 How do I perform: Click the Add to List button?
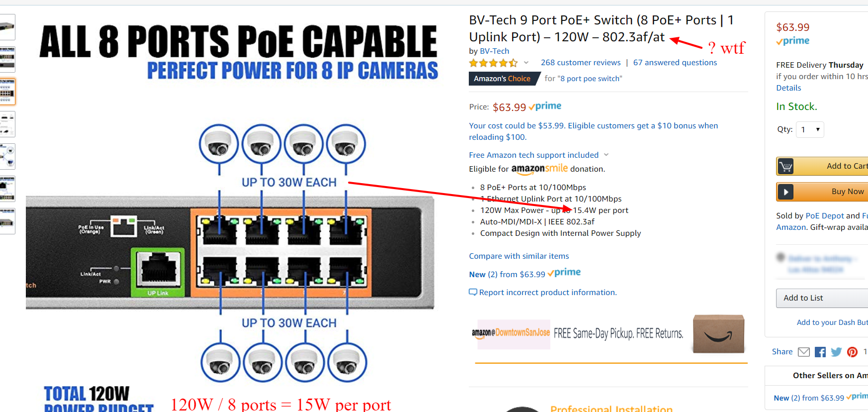pos(822,298)
